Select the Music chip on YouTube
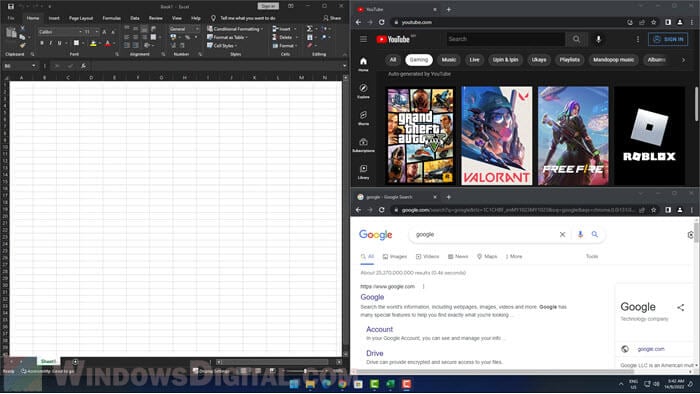700x394 pixels. pyautogui.click(x=449, y=60)
